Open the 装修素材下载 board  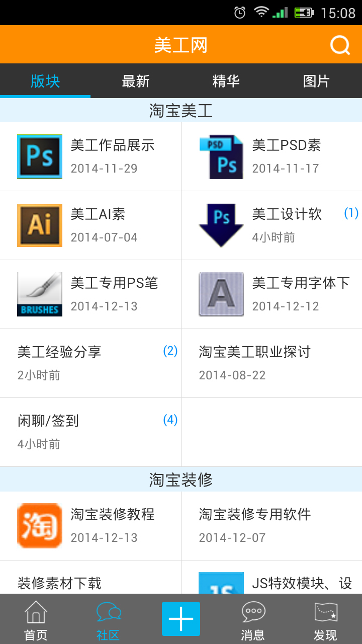point(90,577)
